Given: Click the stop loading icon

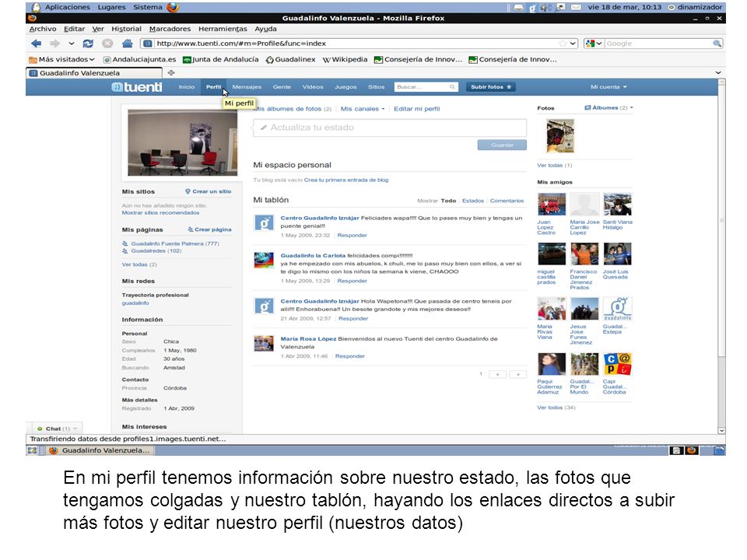Looking at the screenshot, I should click(x=107, y=44).
